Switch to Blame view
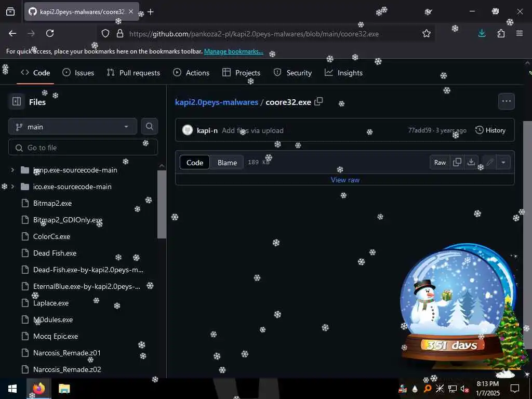The width and height of the screenshot is (532, 399). [x=227, y=162]
